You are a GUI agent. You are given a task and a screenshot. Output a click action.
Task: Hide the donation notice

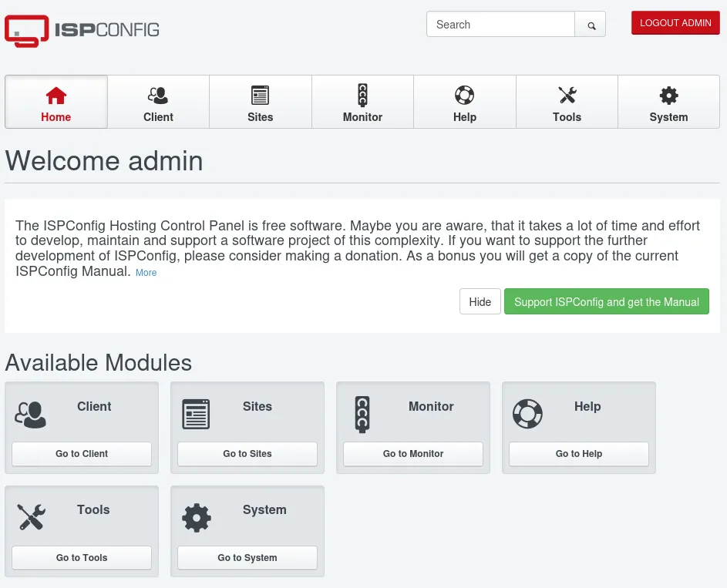(480, 301)
